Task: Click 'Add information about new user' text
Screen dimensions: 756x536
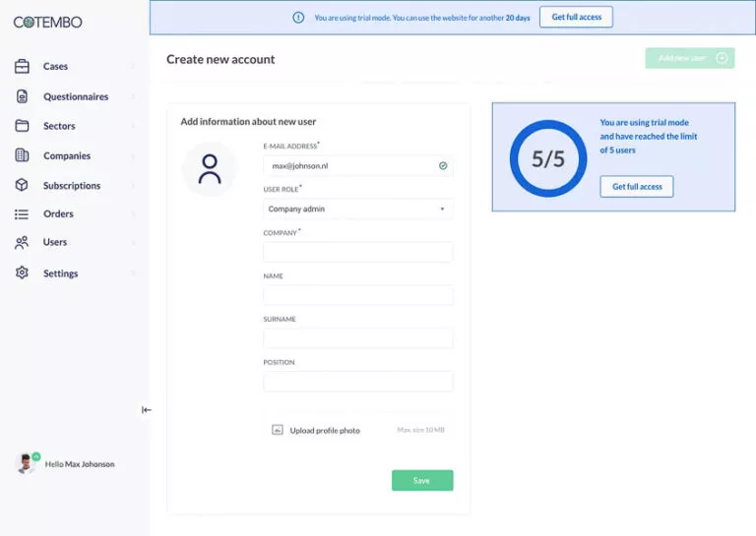Action: pos(248,121)
